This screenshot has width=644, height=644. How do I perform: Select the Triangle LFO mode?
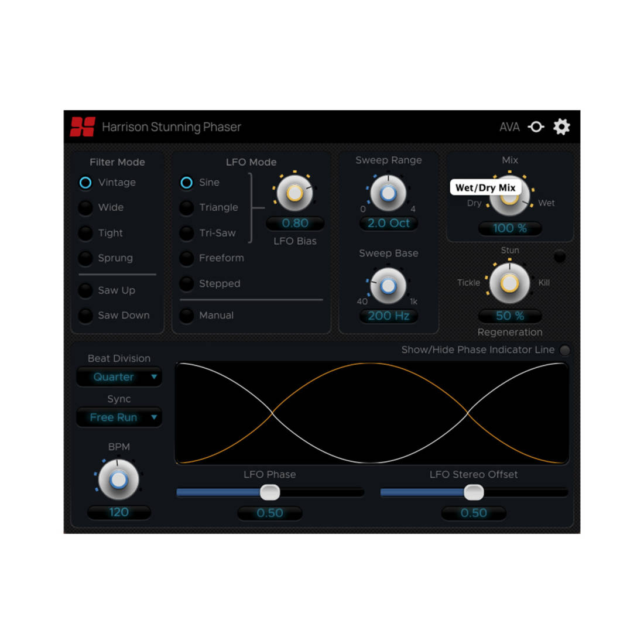[186, 207]
